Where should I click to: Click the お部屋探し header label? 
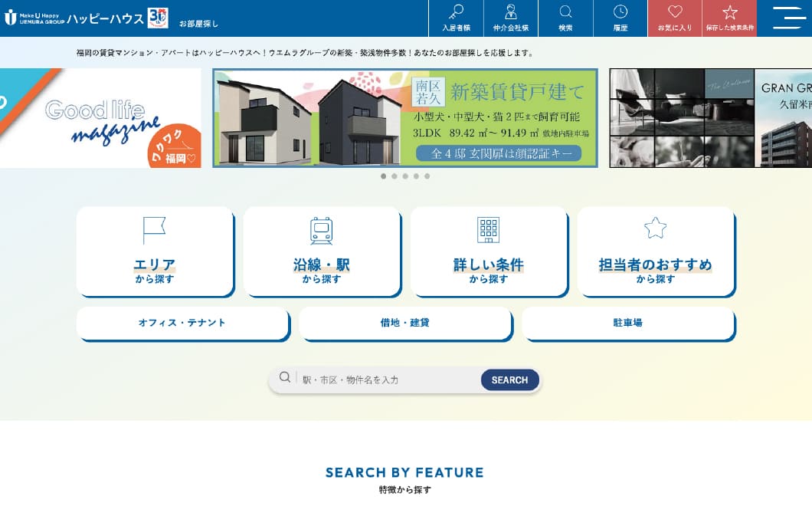[x=199, y=22]
